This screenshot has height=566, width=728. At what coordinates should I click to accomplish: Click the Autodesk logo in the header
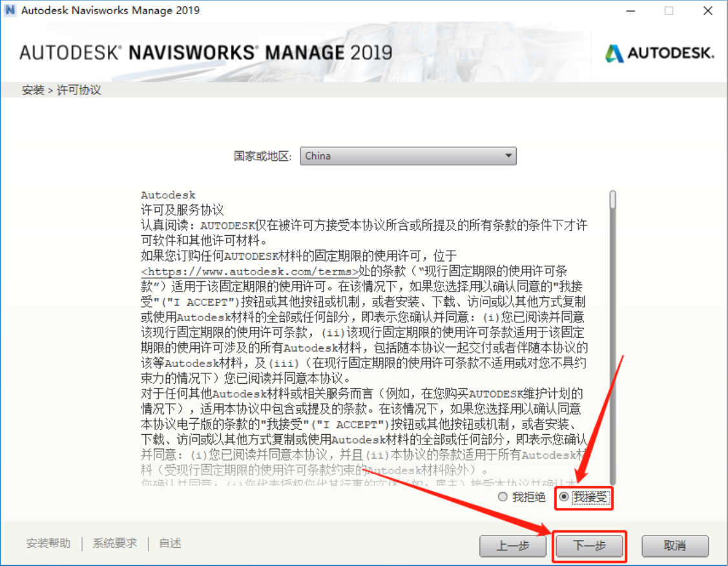pyautogui.click(x=659, y=53)
